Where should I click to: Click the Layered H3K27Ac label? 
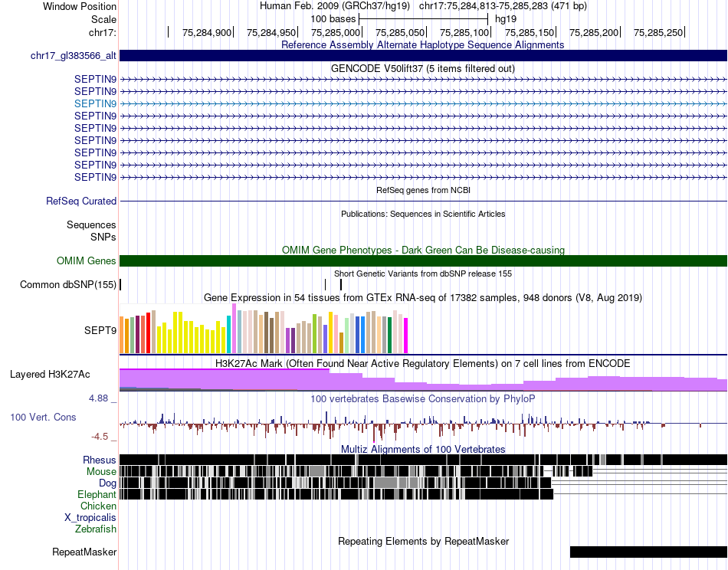tap(50, 374)
